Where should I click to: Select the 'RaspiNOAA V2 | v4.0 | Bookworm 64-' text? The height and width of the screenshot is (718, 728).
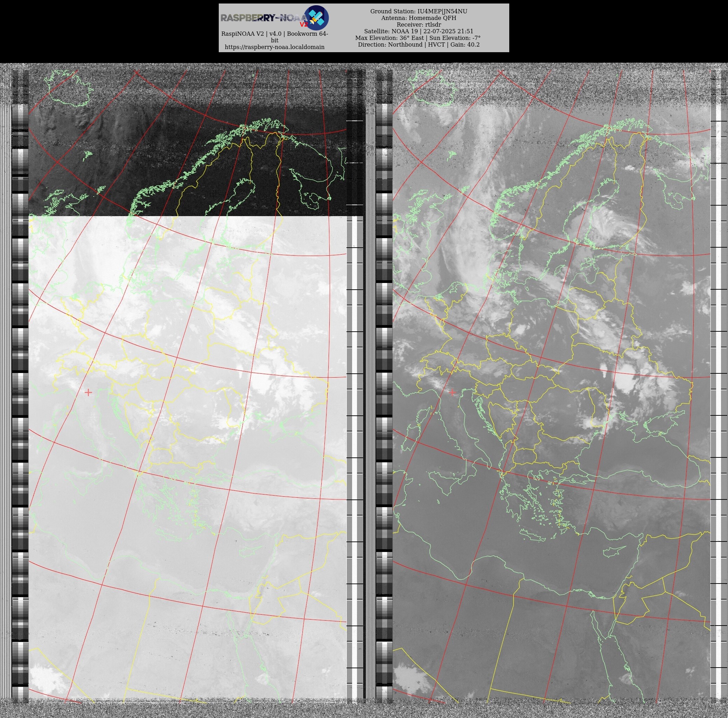274,34
